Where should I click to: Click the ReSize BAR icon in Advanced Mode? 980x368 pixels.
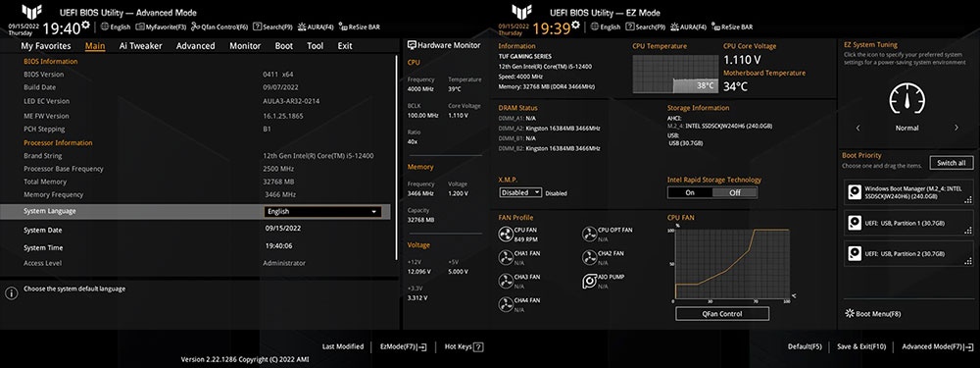point(342,26)
